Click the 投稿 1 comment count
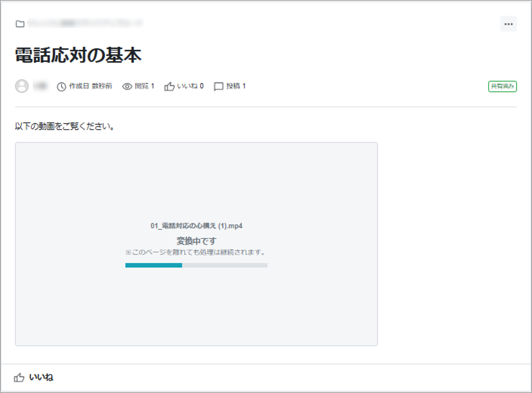This screenshot has height=393, width=532. pos(236,86)
